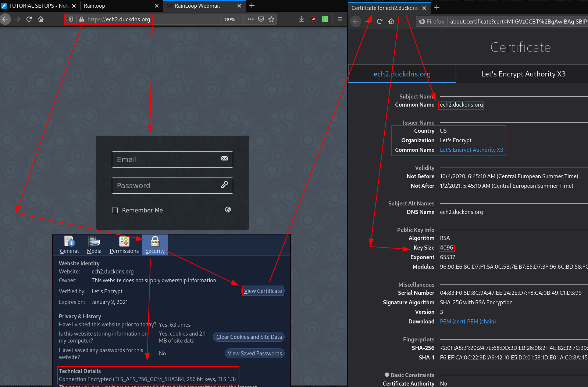Select 'Connection Encrypted' technical details text
The image size is (588, 387).
pos(147,379)
